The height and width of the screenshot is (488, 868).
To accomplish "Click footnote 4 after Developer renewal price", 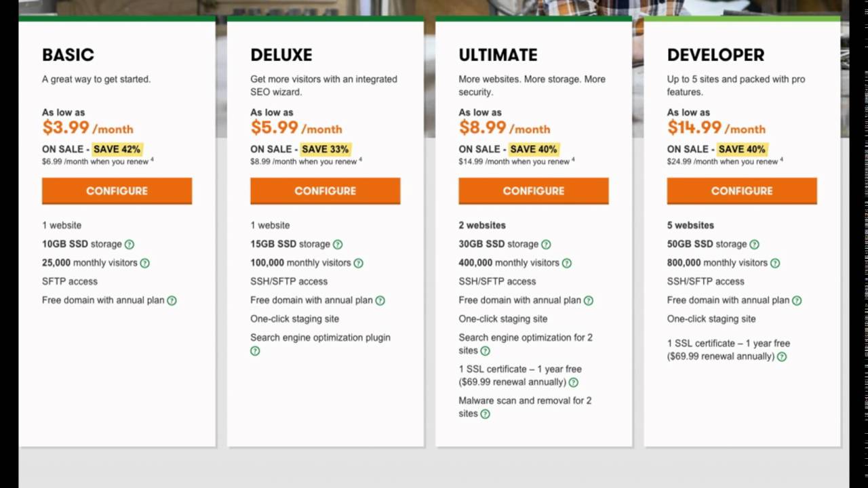I will (x=781, y=160).
